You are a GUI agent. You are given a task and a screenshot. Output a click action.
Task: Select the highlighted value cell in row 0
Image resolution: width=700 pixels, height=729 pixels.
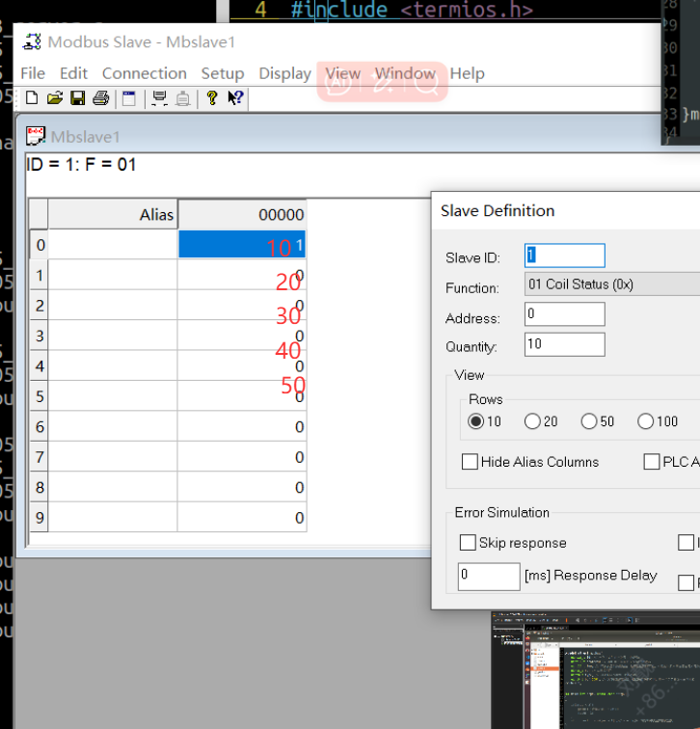click(x=242, y=244)
